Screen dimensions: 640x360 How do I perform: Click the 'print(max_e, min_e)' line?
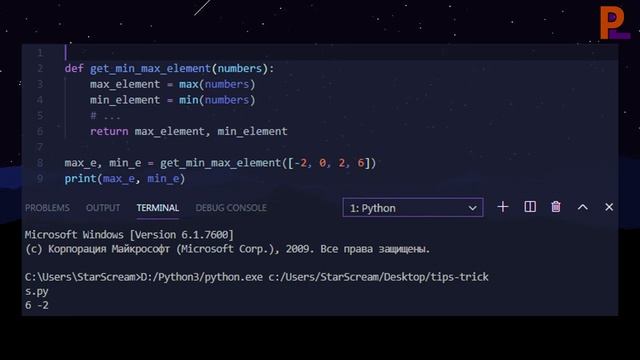[125, 179]
